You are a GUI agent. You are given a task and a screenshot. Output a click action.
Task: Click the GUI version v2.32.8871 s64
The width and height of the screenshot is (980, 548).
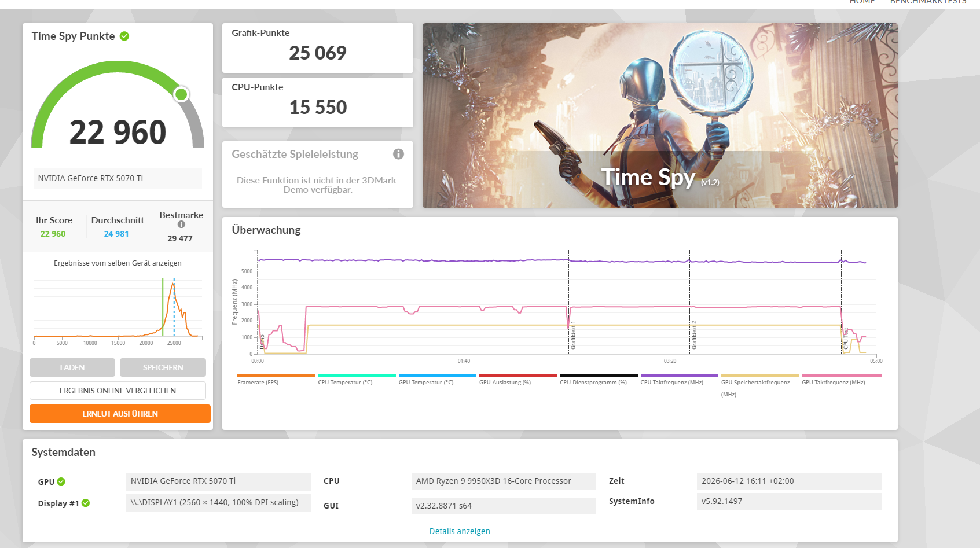pos(504,506)
